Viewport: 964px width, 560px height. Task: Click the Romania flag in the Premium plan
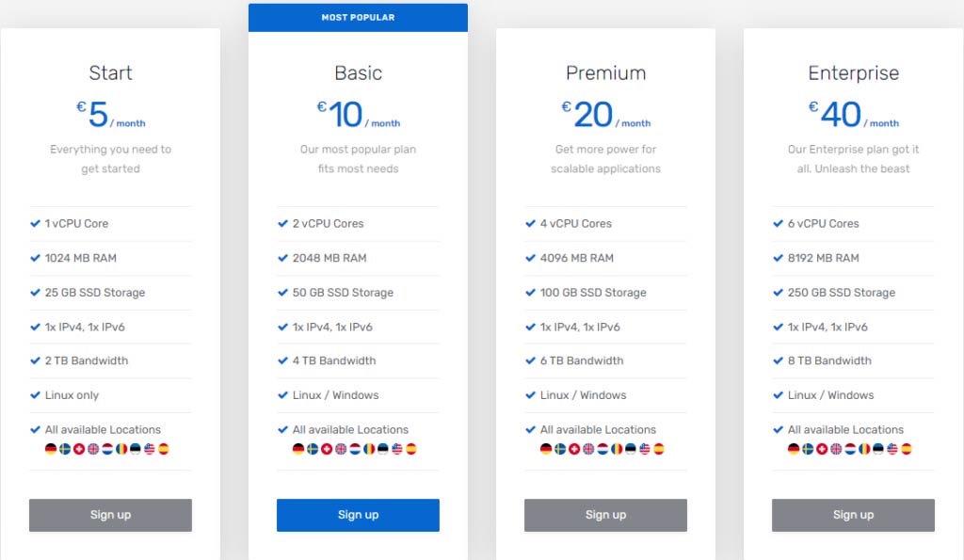(617, 449)
